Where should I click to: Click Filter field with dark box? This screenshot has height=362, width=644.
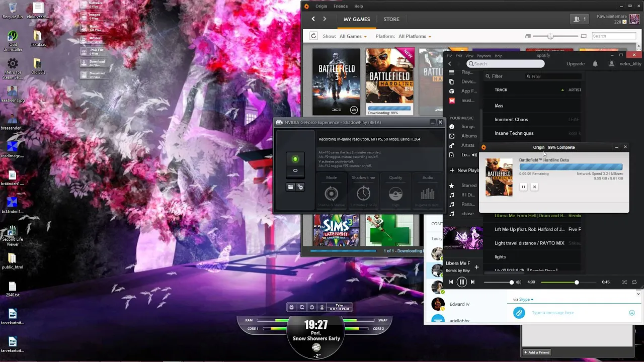pyautogui.click(x=553, y=76)
